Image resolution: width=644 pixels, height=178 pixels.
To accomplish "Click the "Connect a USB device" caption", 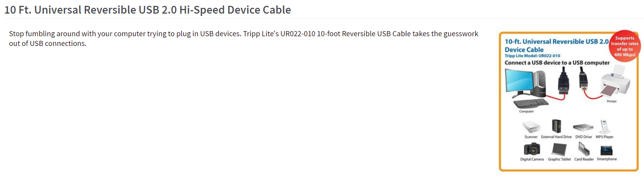I will 557,63.
